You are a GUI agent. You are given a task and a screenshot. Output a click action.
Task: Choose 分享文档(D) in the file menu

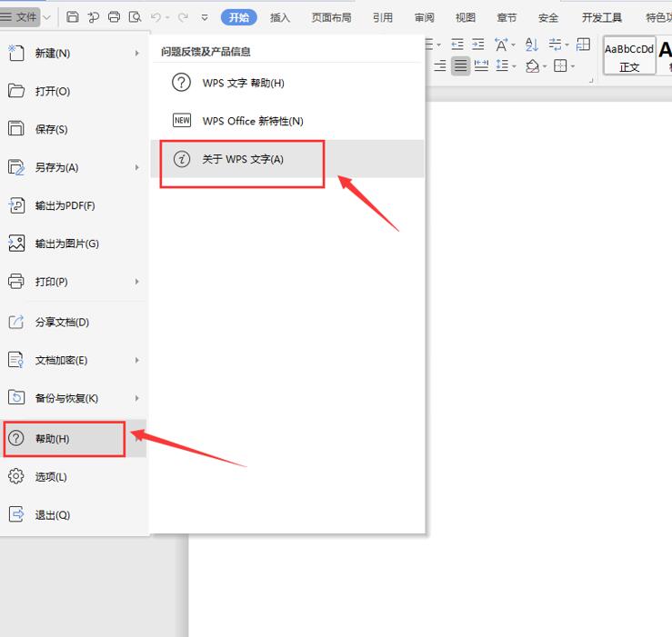pos(74,322)
